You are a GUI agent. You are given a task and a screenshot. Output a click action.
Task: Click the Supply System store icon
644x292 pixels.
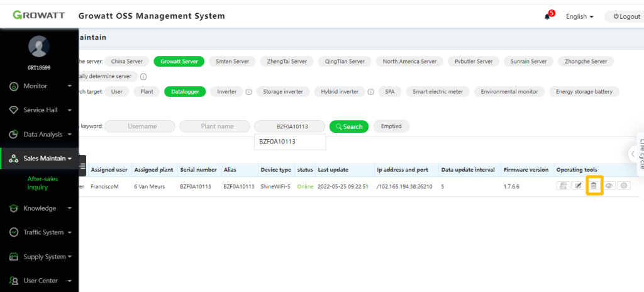(14, 257)
